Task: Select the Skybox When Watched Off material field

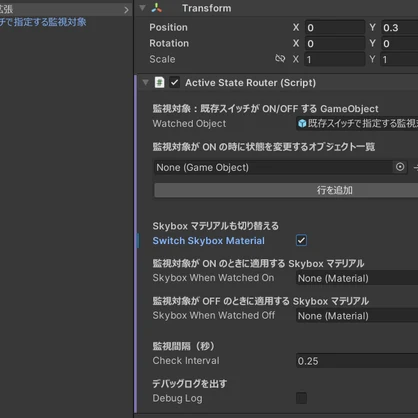Action: (357, 316)
